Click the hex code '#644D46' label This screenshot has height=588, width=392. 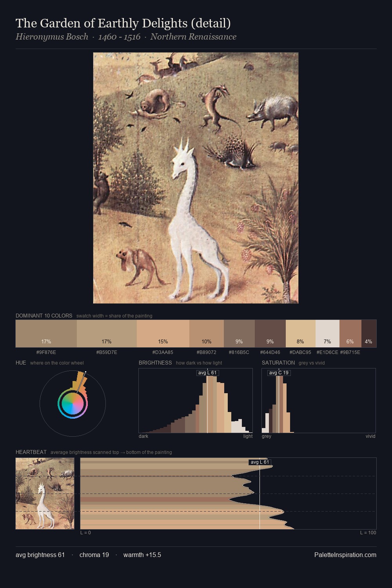pos(270,352)
